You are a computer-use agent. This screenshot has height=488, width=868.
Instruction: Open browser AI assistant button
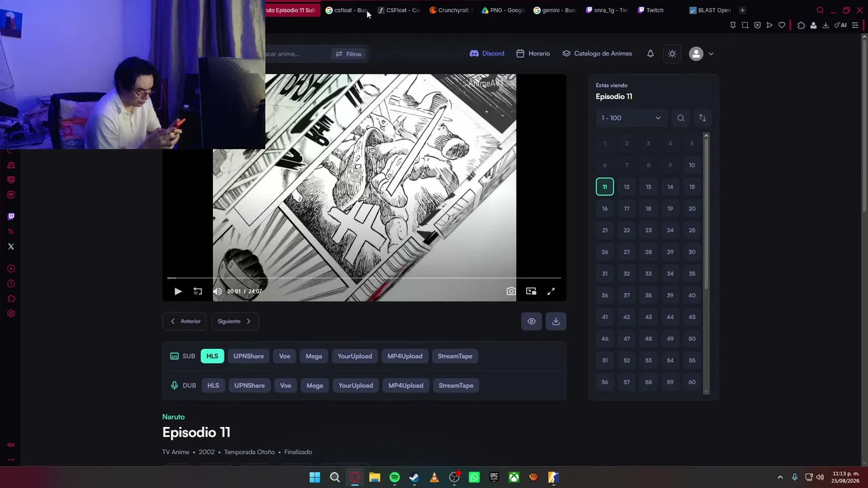841,26
